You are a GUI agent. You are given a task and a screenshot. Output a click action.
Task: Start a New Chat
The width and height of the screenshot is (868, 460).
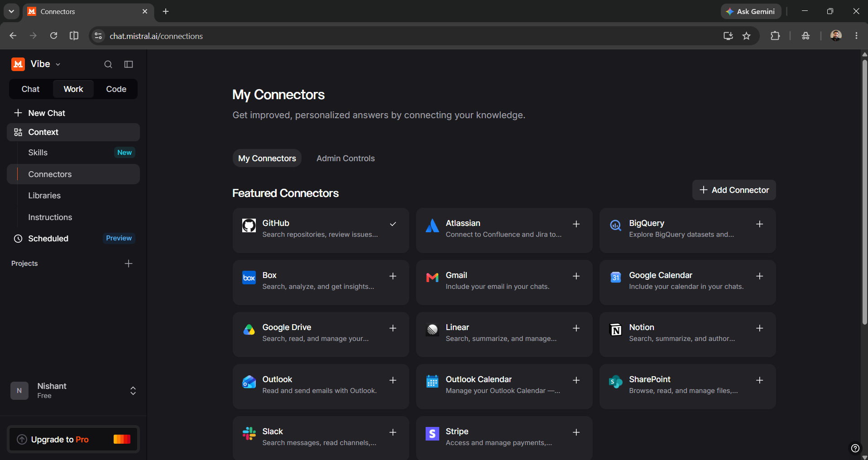[x=73, y=113]
